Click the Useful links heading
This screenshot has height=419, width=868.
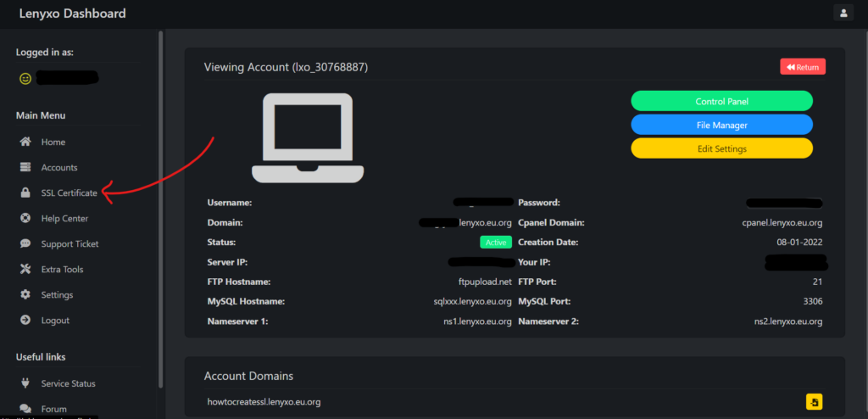click(41, 357)
